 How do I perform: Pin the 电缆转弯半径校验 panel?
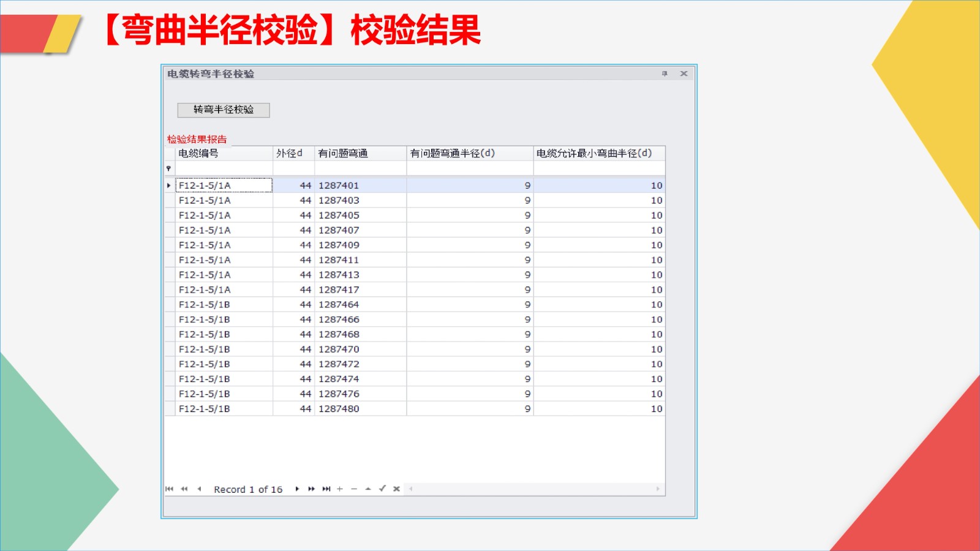pyautogui.click(x=665, y=73)
